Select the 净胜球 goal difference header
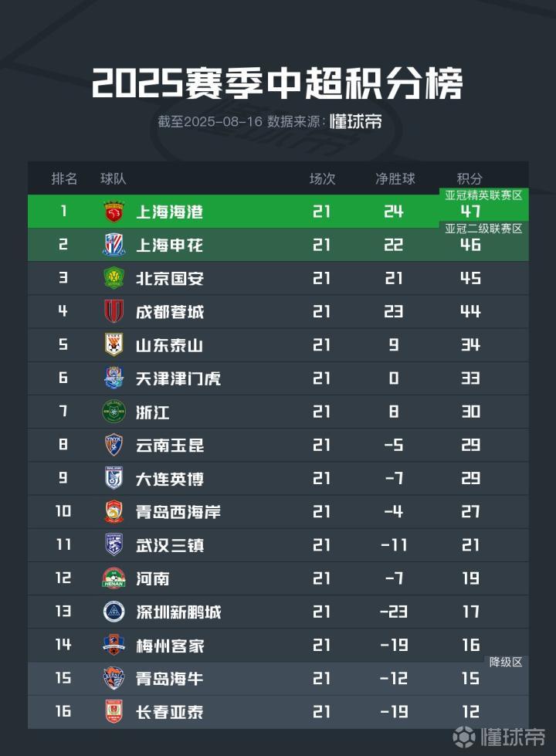The image size is (556, 756). 395,179
